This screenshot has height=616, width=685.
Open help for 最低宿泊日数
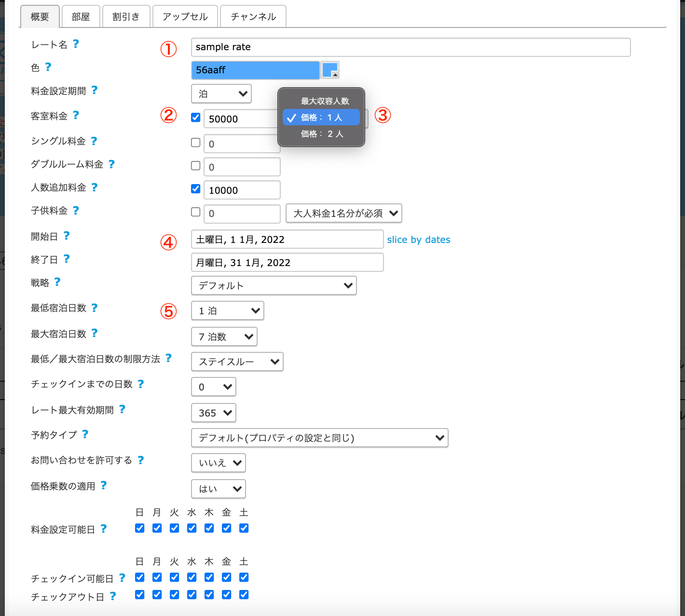click(x=95, y=308)
